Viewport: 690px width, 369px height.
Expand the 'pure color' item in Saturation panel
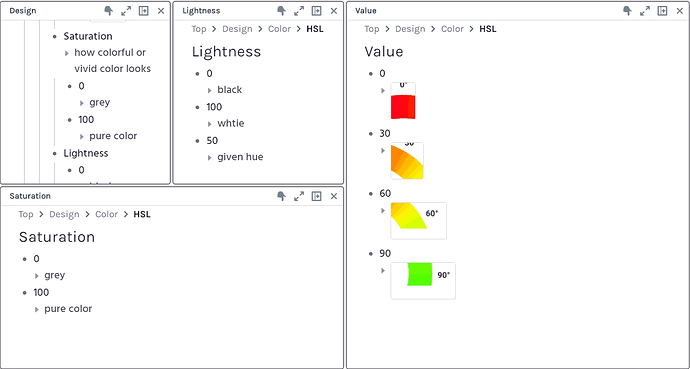click(37, 309)
